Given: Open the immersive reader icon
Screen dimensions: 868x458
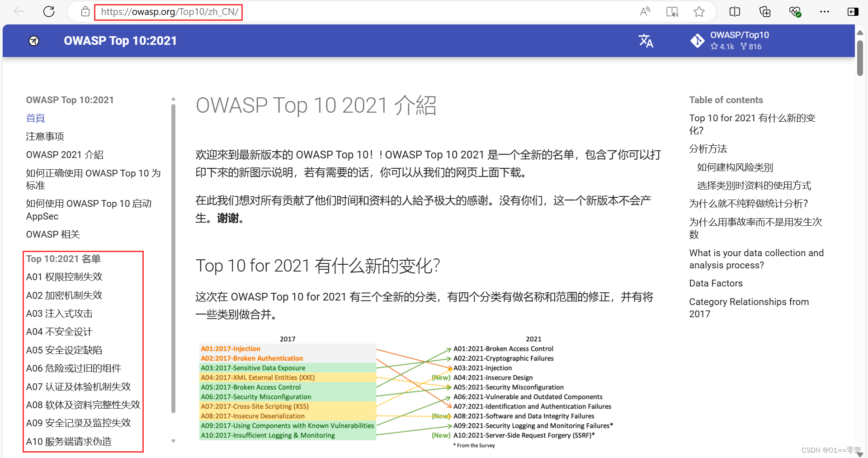Looking at the screenshot, I should tap(672, 12).
